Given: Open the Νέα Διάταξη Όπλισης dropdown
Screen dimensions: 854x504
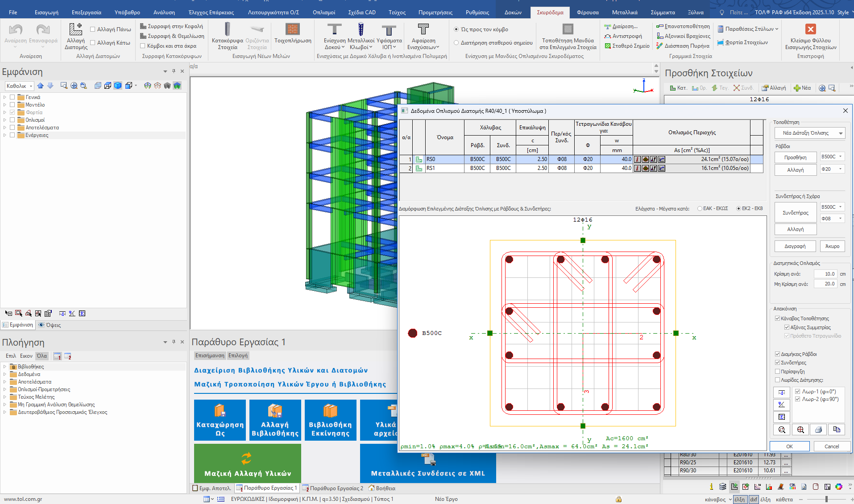Looking at the screenshot, I should tap(810, 133).
